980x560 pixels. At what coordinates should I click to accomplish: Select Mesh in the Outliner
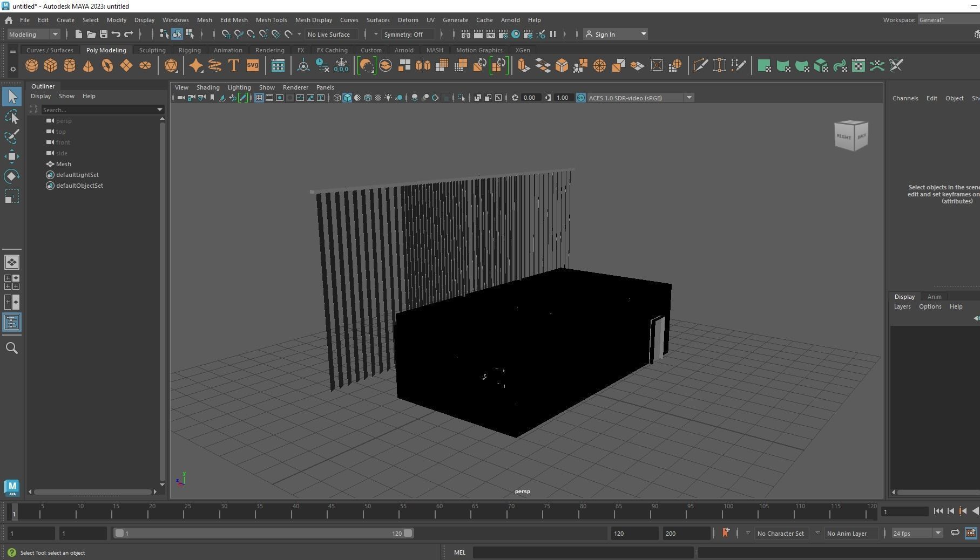63,164
